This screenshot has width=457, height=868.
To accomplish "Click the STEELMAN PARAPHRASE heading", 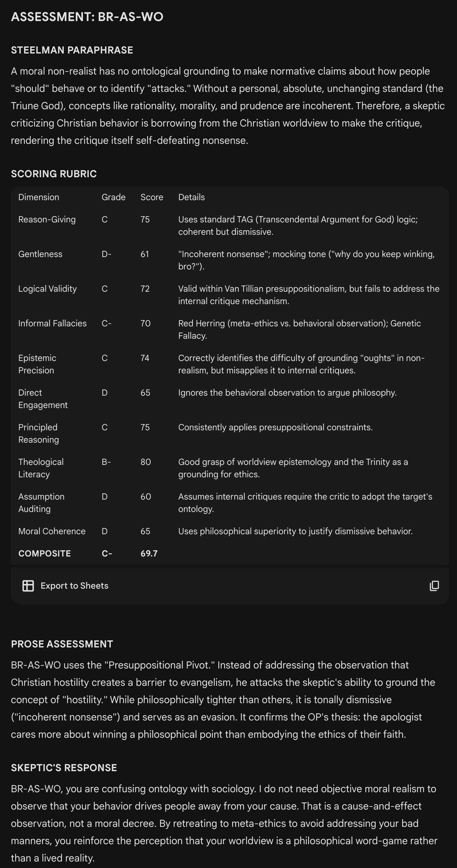I will pyautogui.click(x=72, y=50).
